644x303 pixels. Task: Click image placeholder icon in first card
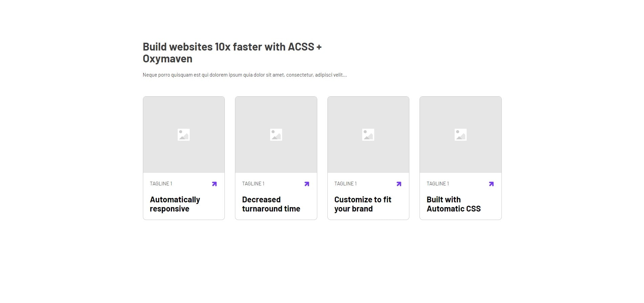point(184,135)
